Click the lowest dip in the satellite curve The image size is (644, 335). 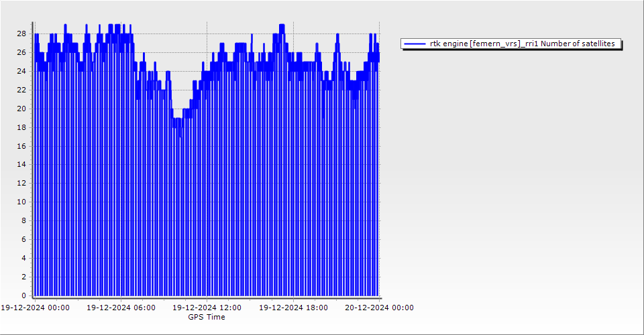coord(180,136)
